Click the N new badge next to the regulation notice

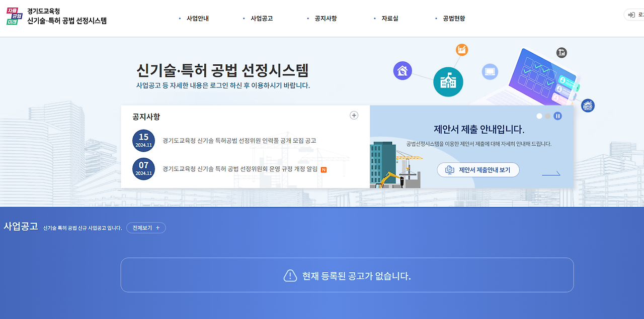tap(323, 170)
